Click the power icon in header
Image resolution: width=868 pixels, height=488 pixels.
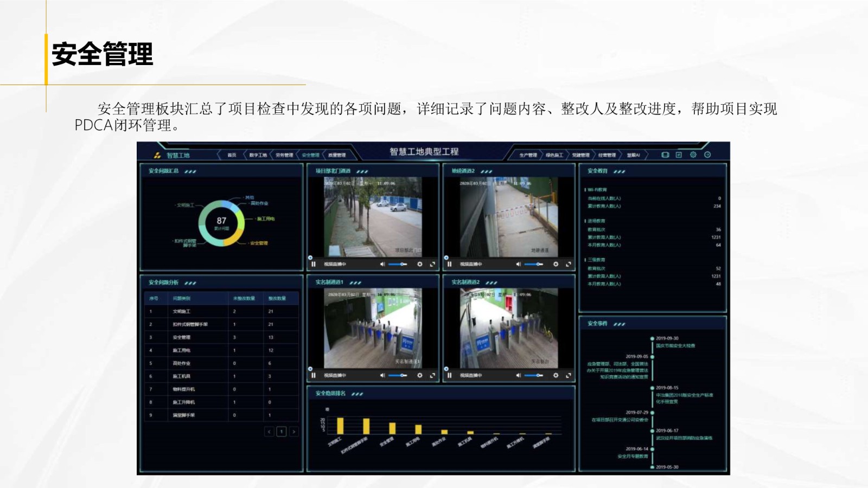(x=707, y=155)
